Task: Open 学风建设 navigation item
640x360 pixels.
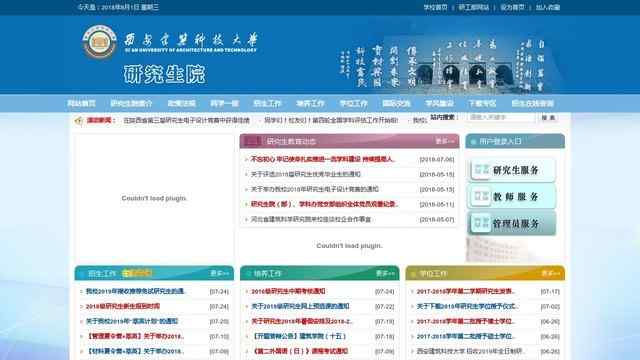Action: tap(439, 104)
